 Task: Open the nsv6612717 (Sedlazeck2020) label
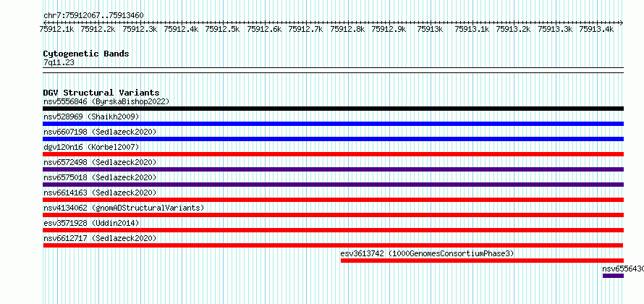(100, 238)
